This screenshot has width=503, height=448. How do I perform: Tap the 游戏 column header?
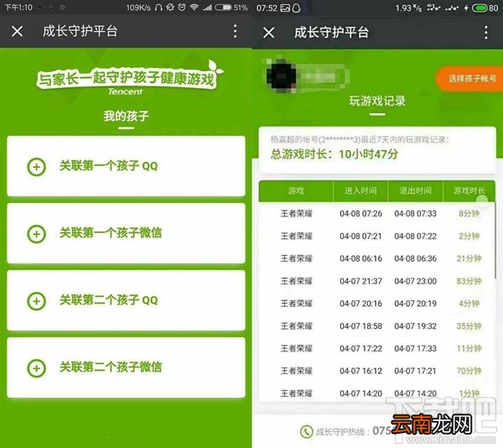(296, 191)
